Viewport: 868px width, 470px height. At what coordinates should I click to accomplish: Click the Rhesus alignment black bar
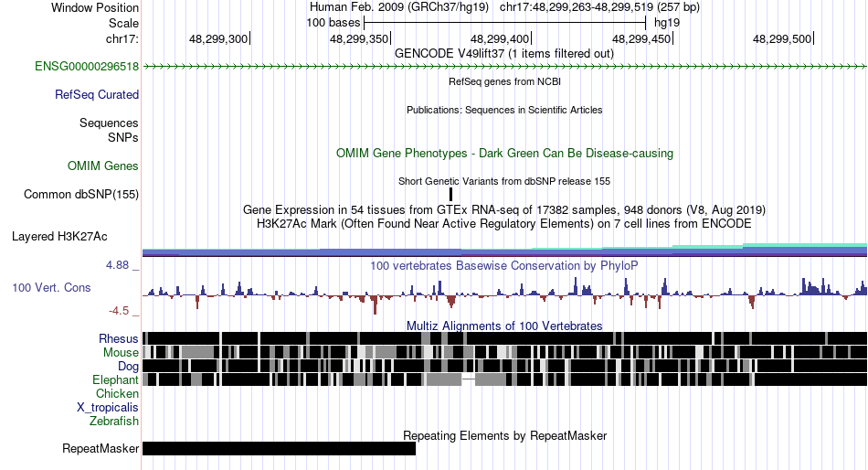[x=505, y=338]
